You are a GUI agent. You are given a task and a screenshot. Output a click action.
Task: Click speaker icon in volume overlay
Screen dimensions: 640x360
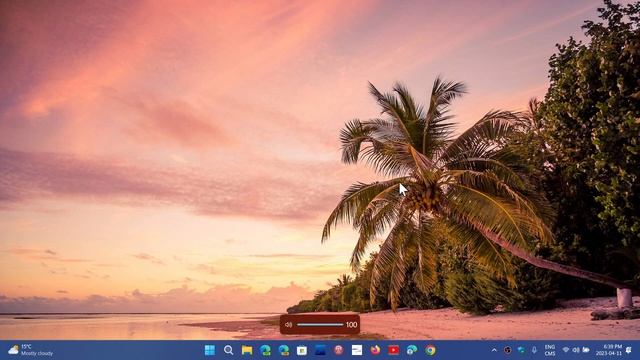(289, 325)
